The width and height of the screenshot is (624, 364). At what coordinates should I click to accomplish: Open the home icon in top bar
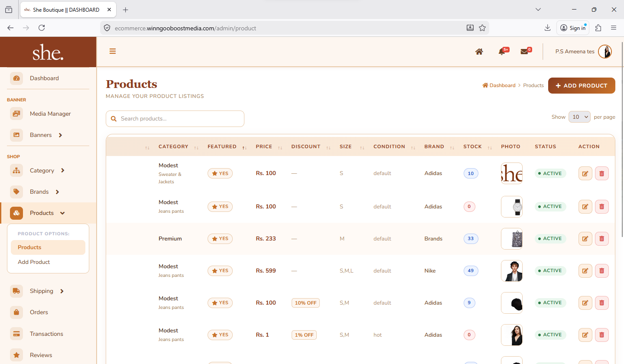tap(479, 52)
